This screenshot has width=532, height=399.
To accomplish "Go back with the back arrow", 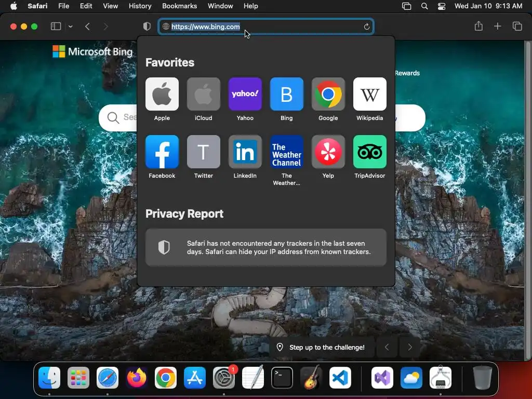I will (x=87, y=26).
